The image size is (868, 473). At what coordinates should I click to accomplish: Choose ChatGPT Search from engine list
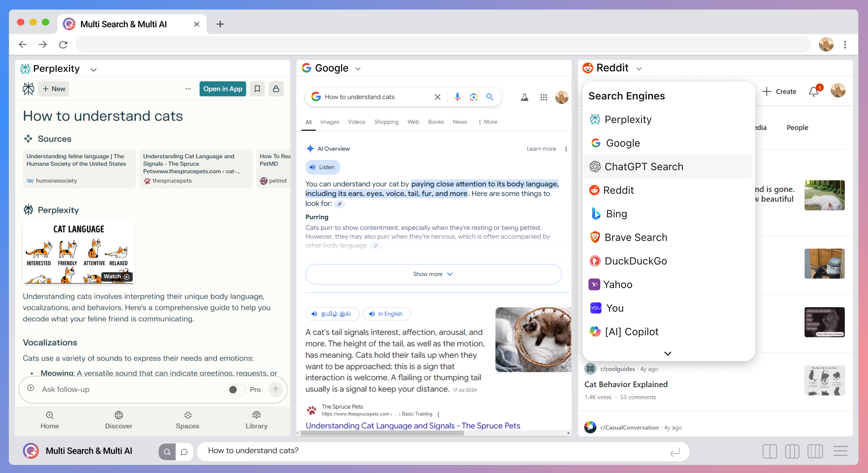point(643,167)
